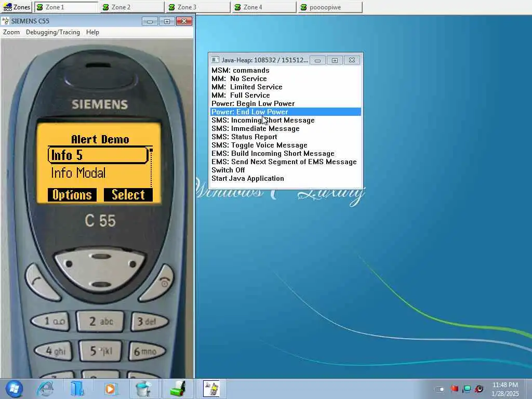Click the volume tray icon

[x=479, y=389]
